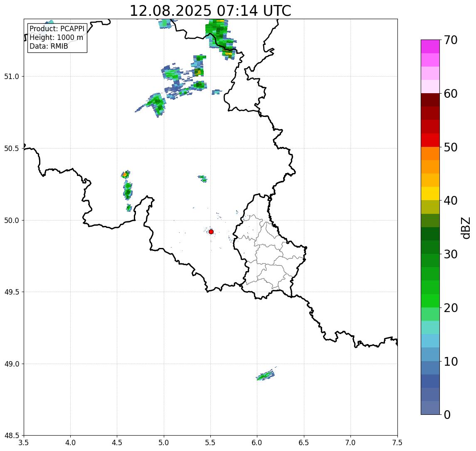The image size is (476, 451).
Task: Click the longitude axis label 6.5
Action: point(304,443)
